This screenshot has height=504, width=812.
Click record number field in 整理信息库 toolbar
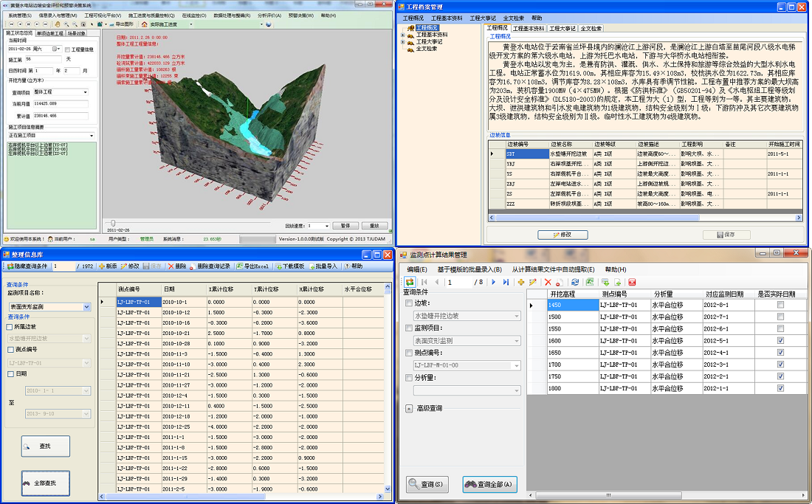click(x=64, y=266)
